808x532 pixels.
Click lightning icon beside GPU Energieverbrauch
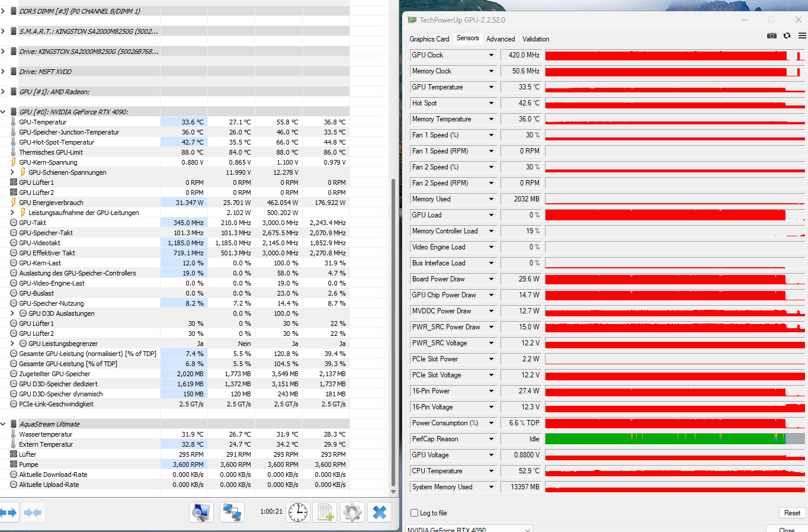[x=14, y=203]
